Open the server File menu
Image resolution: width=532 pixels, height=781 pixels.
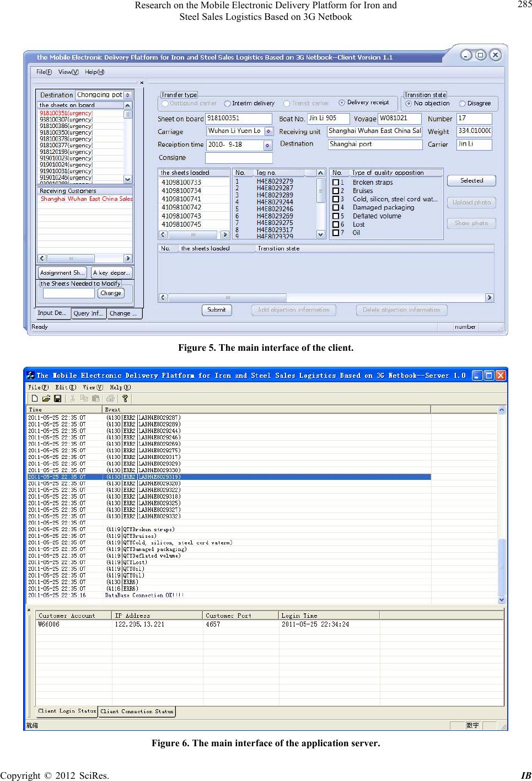[39, 387]
